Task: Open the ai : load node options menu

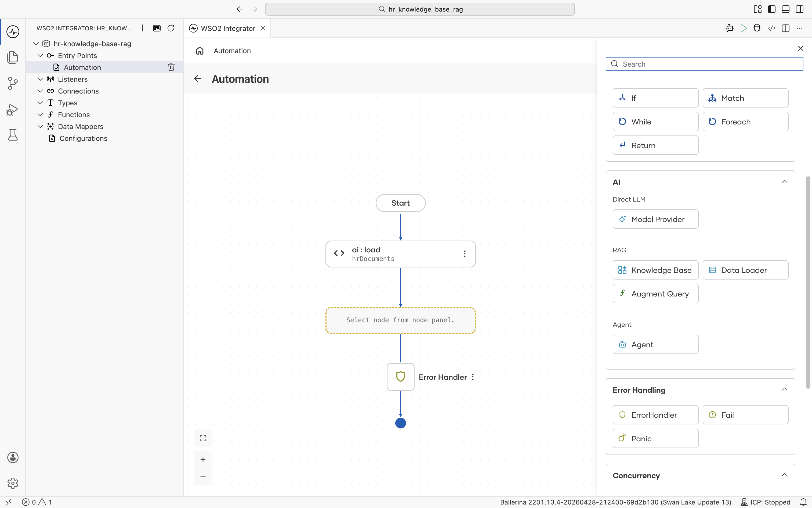Action: point(465,254)
